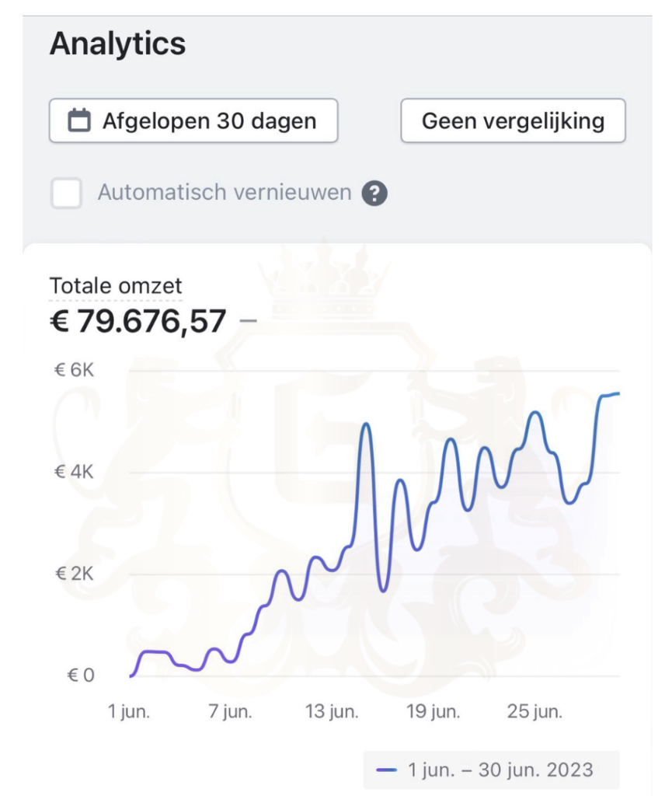Click the 13 jun. axis label
Viewport: 672px width, 796px height.
pyautogui.click(x=332, y=711)
